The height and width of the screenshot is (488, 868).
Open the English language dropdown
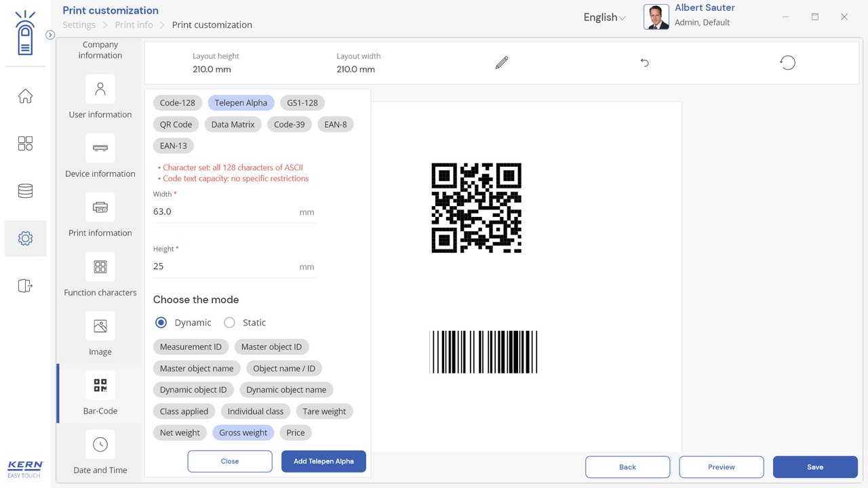coord(604,18)
